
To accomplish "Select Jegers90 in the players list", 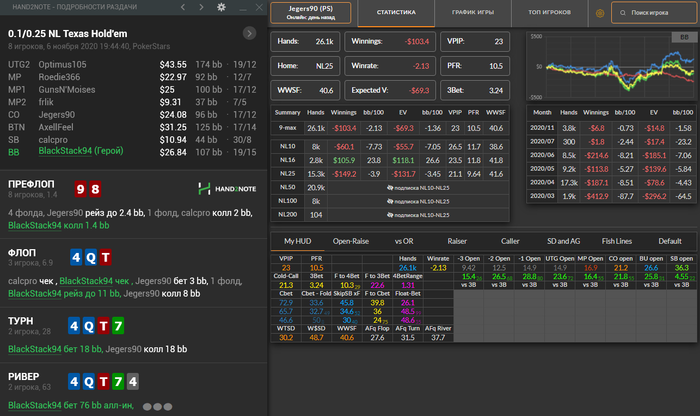I will click(x=132, y=114).
